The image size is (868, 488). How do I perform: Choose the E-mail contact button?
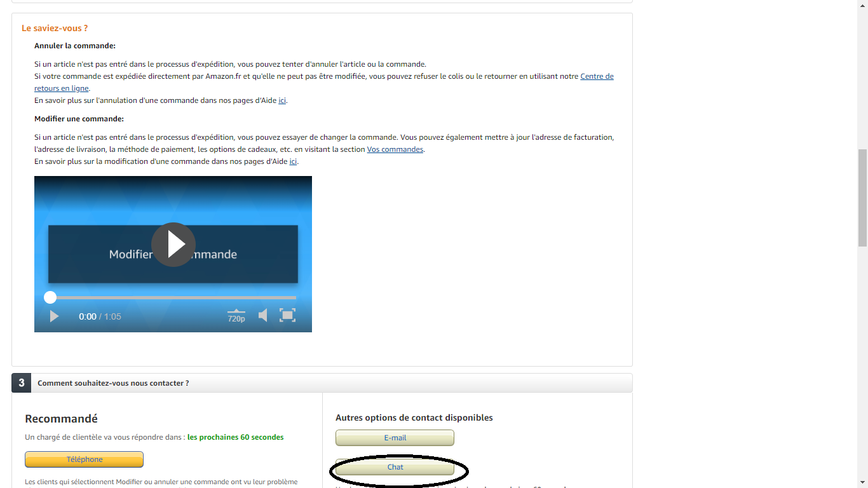[395, 438]
